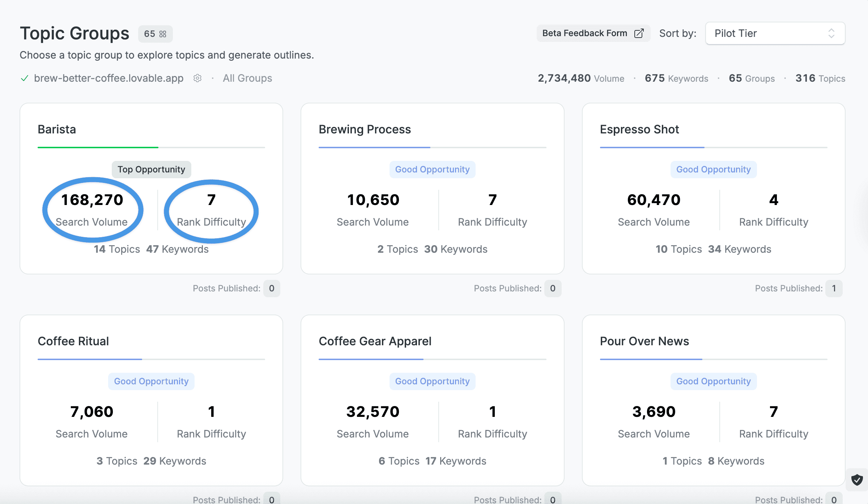
Task: Open the Beta Feedback Form
Action: [x=593, y=33]
